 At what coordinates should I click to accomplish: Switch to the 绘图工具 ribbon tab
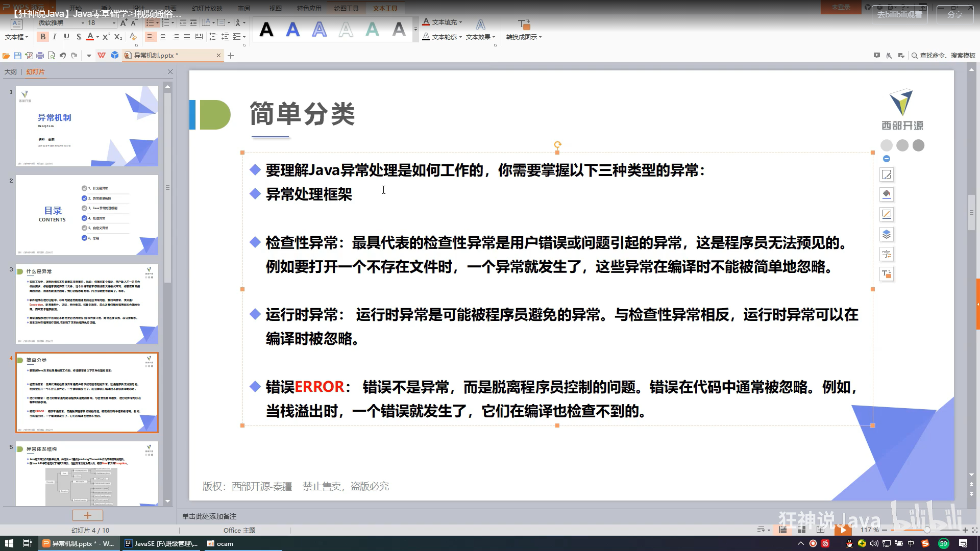pos(346,8)
